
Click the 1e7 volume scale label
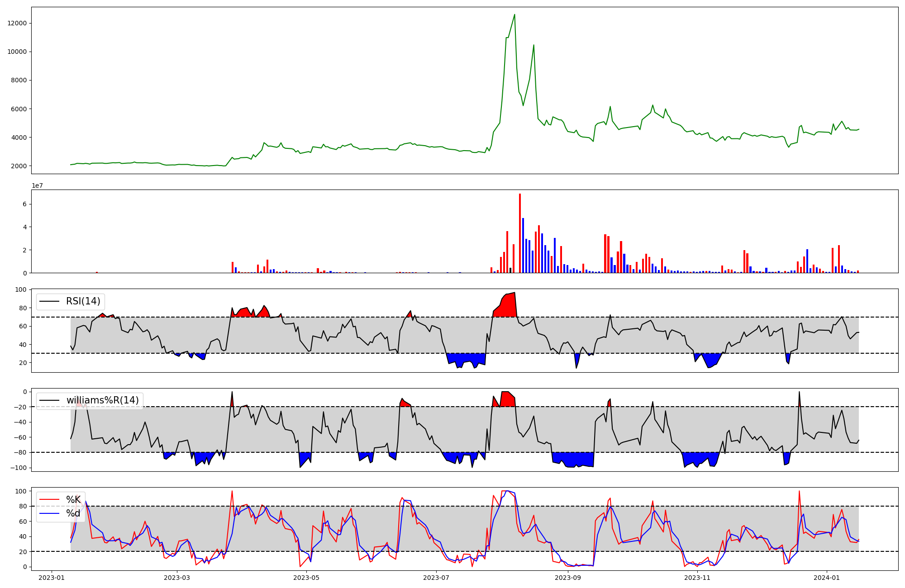(x=37, y=185)
